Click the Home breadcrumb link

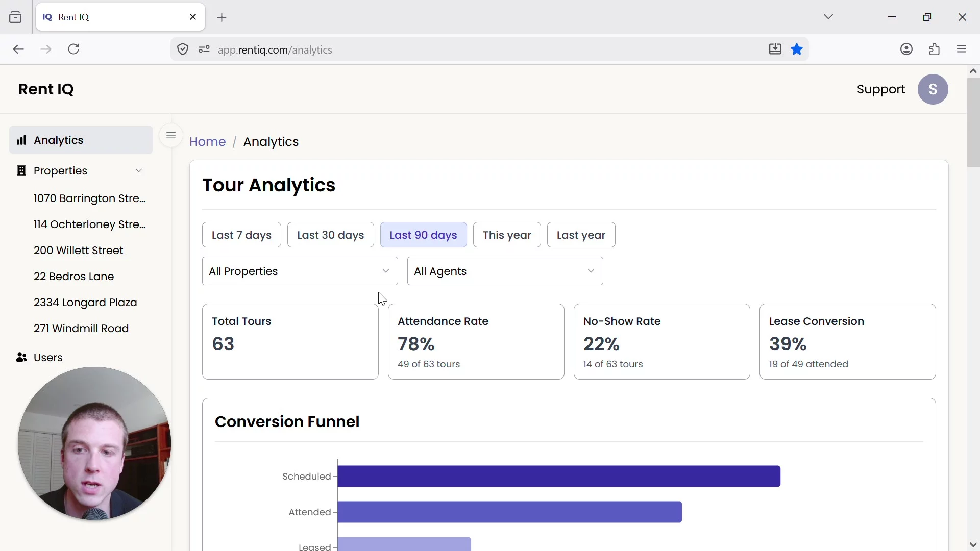pyautogui.click(x=207, y=142)
